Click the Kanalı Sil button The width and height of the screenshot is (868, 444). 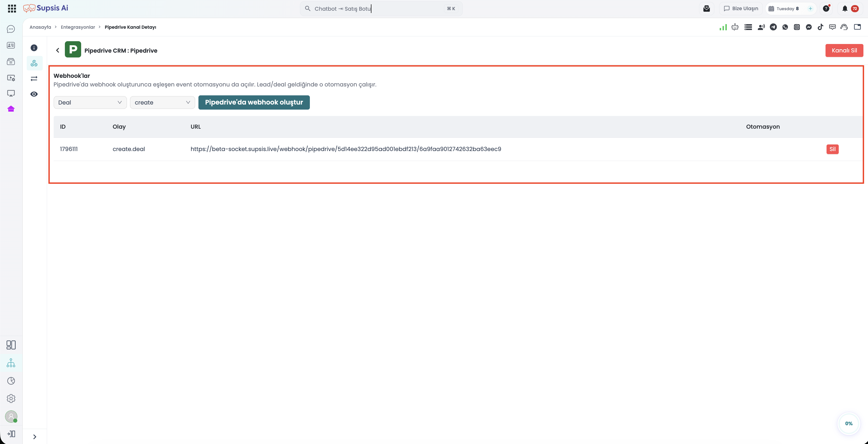pos(844,51)
